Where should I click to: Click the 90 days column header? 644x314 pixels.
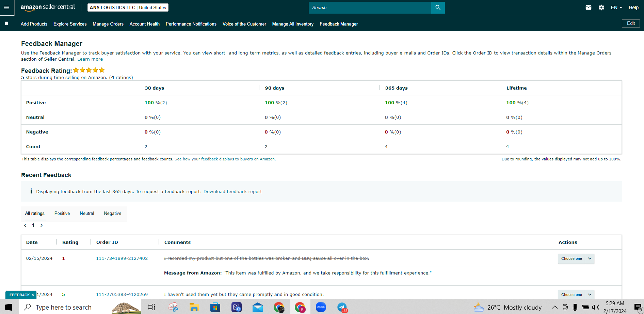(275, 88)
